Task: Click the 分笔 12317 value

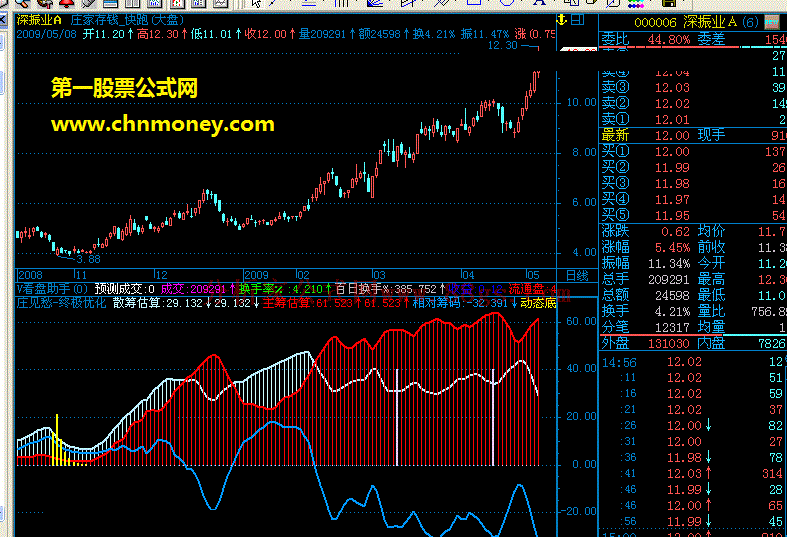Action: (x=673, y=328)
